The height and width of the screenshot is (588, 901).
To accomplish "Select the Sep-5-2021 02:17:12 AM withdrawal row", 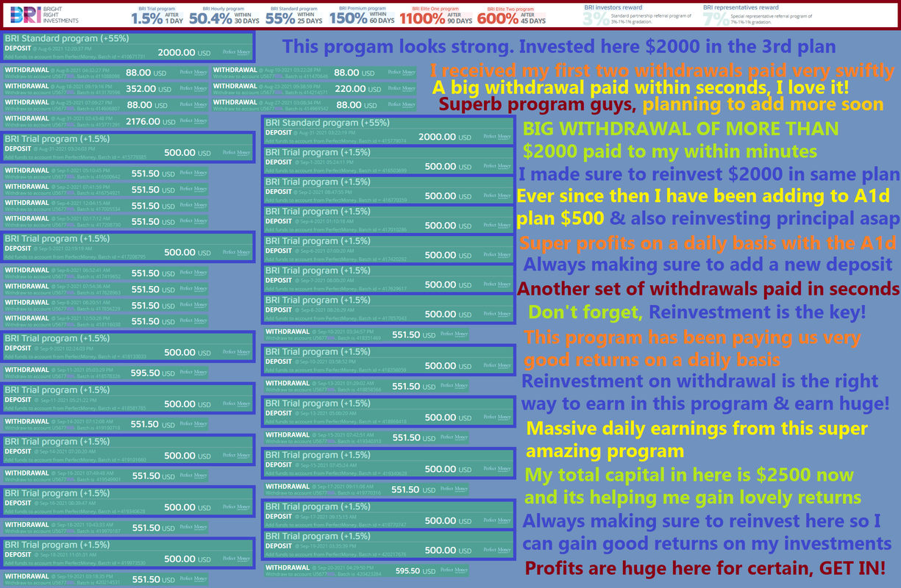I will point(107,222).
